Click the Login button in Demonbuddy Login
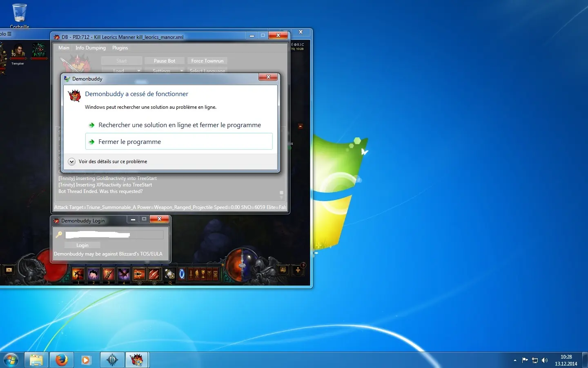588x368 pixels. [82, 245]
